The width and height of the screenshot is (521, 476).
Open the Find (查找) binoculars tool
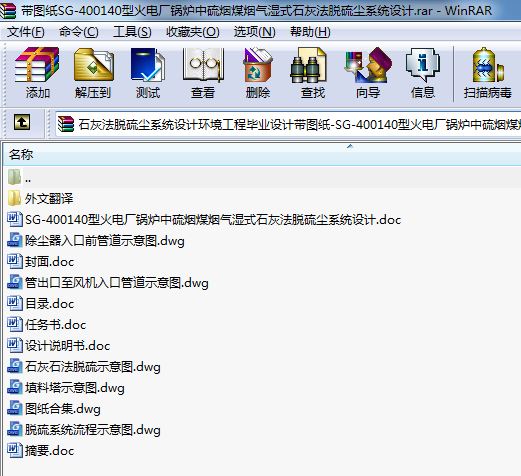[309, 65]
